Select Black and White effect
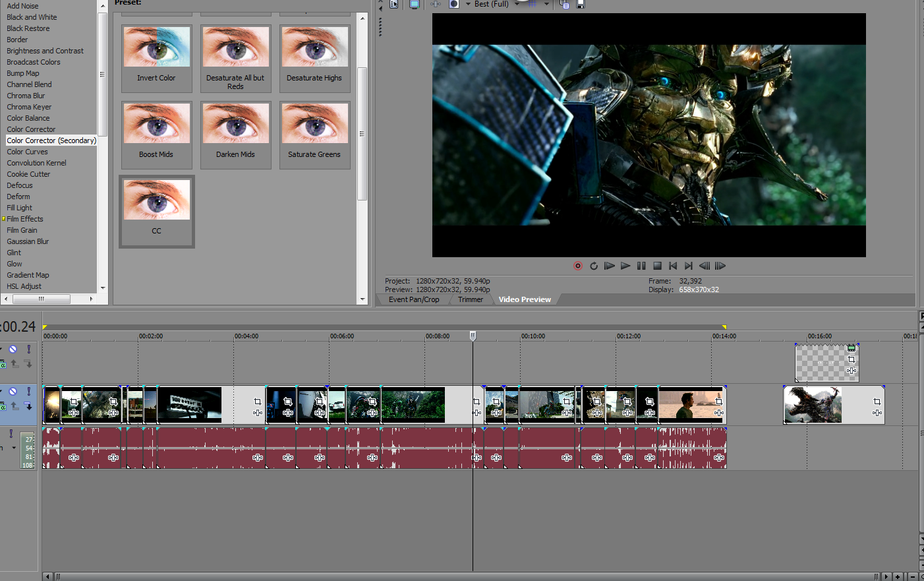 (x=32, y=17)
